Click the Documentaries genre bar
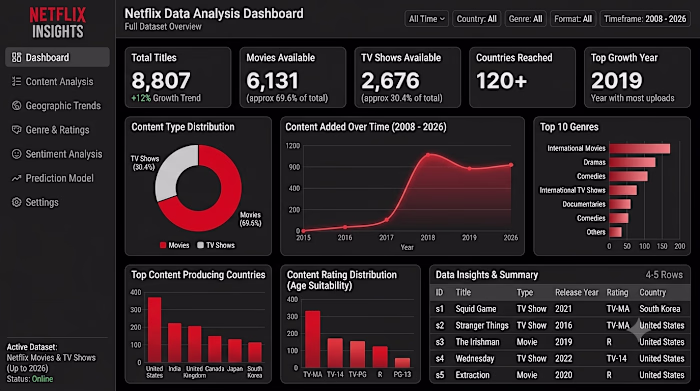 (x=620, y=204)
